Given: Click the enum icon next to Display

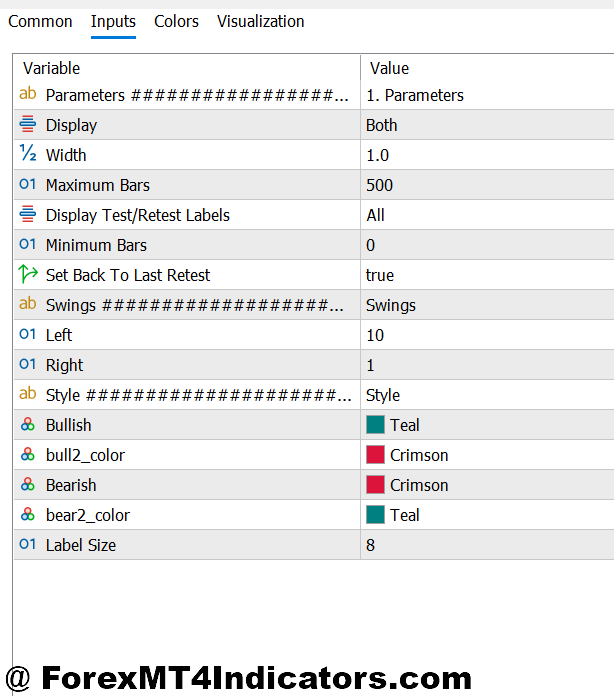Looking at the screenshot, I should 27,125.
